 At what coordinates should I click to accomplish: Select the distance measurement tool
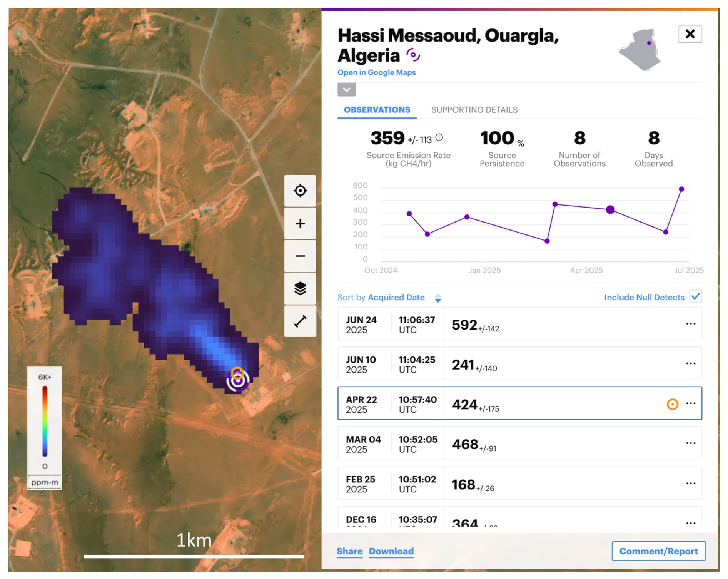300,321
